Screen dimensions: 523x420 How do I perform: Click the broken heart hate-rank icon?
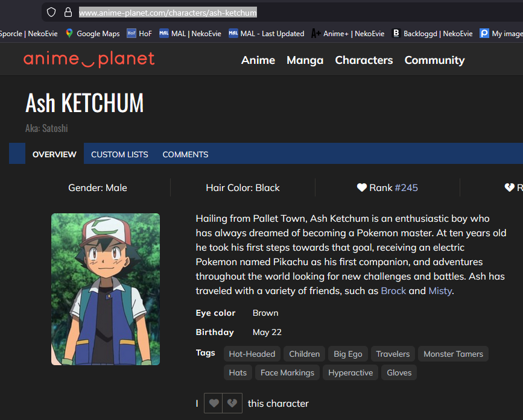pyautogui.click(x=509, y=187)
